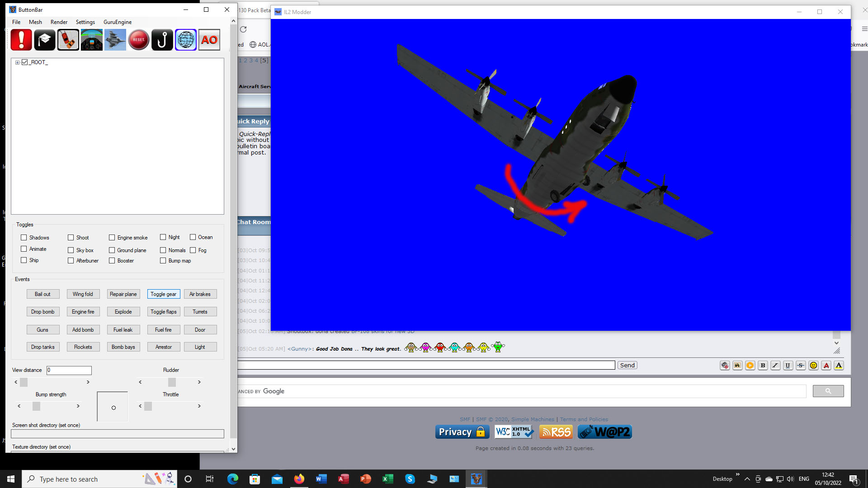Screen dimensions: 868x488
Task: Open the Mesh menu
Action: (35, 22)
